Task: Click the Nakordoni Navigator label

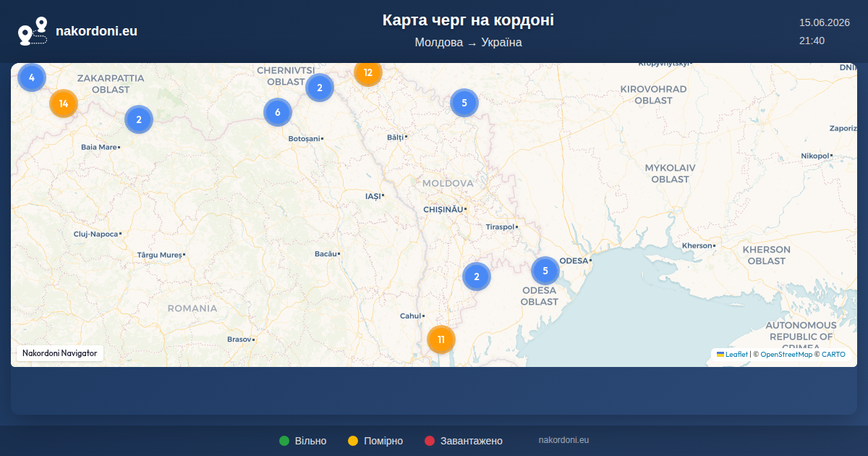Action: tap(60, 353)
